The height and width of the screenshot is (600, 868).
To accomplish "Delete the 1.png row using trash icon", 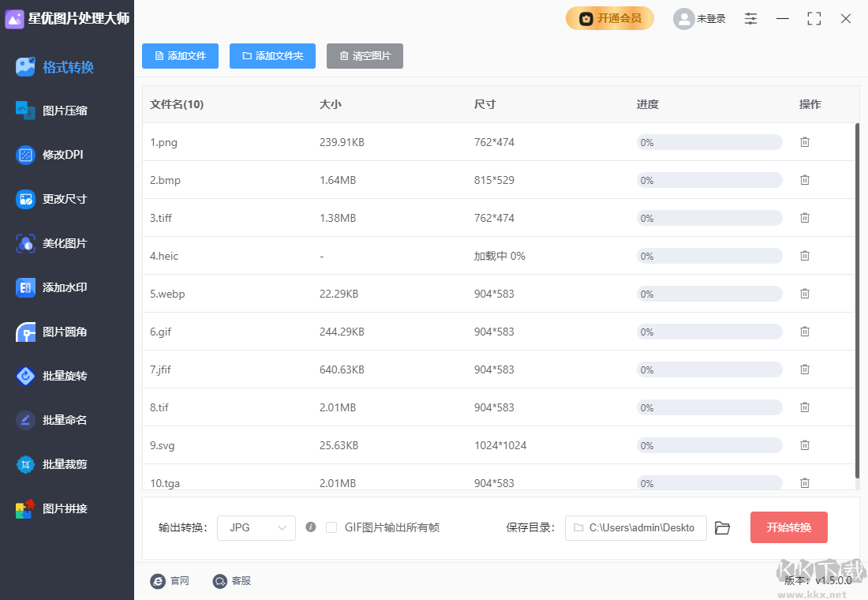I will coord(805,142).
